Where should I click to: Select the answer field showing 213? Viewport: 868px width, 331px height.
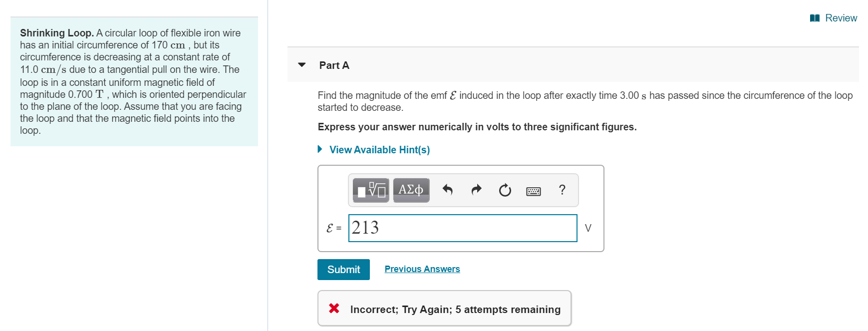(x=462, y=228)
